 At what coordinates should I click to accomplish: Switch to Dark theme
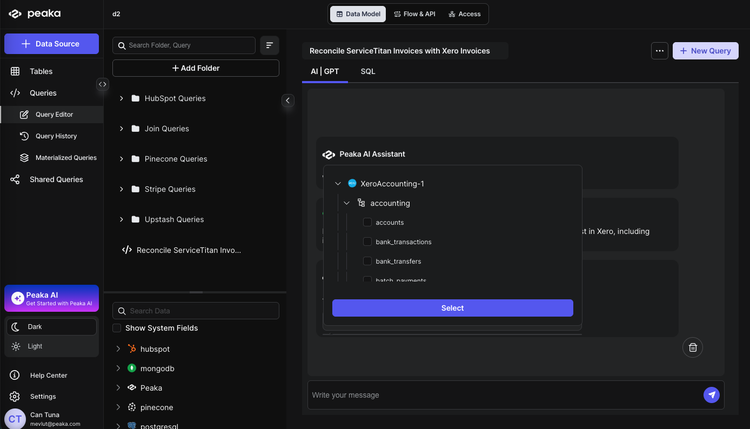52,327
